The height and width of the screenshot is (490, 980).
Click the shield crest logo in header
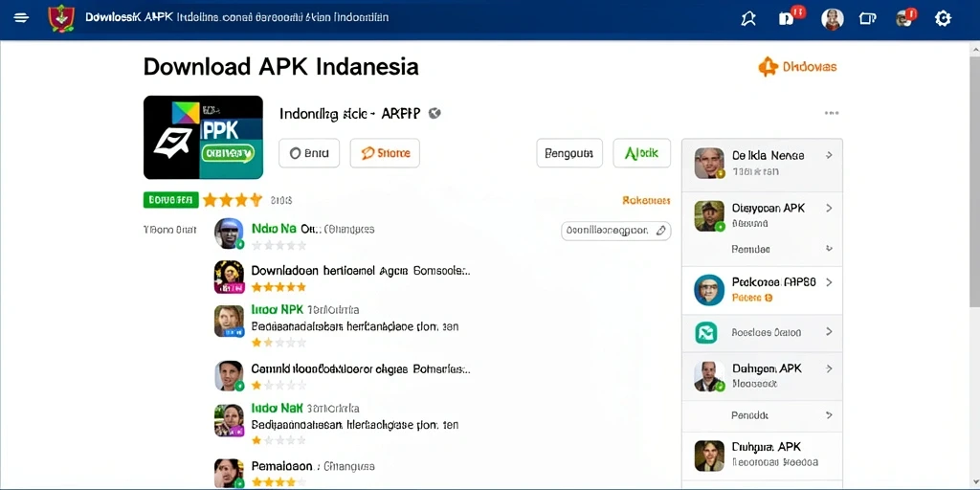(60, 18)
